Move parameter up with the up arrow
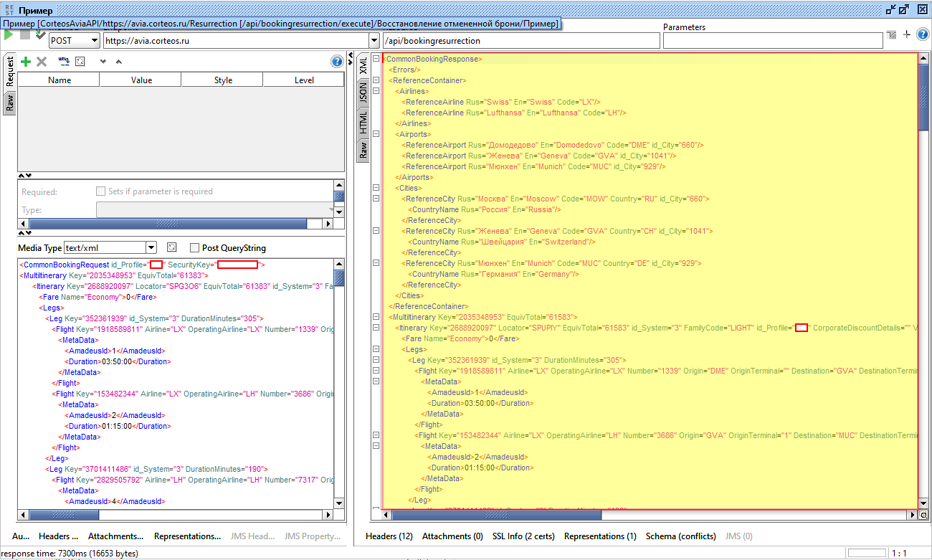The height and width of the screenshot is (560, 932). pyautogui.click(x=119, y=62)
